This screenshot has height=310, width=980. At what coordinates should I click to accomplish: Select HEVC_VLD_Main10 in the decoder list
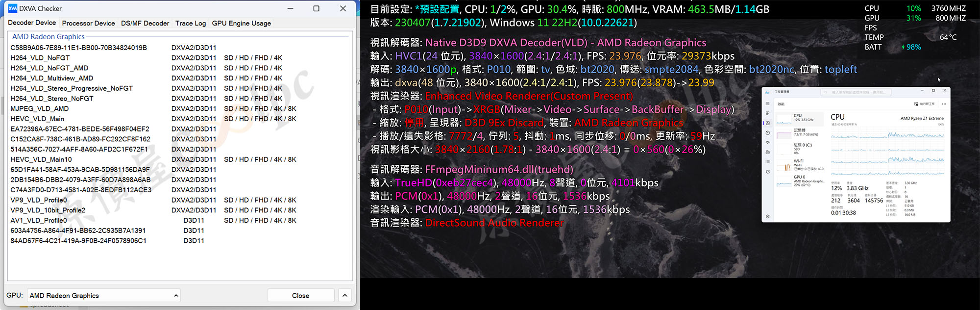tap(41, 159)
